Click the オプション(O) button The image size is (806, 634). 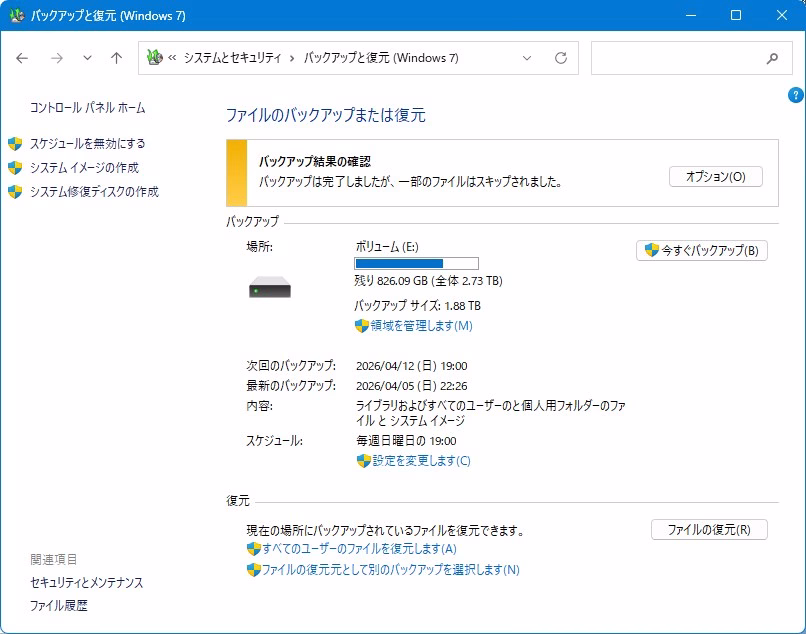(x=715, y=176)
